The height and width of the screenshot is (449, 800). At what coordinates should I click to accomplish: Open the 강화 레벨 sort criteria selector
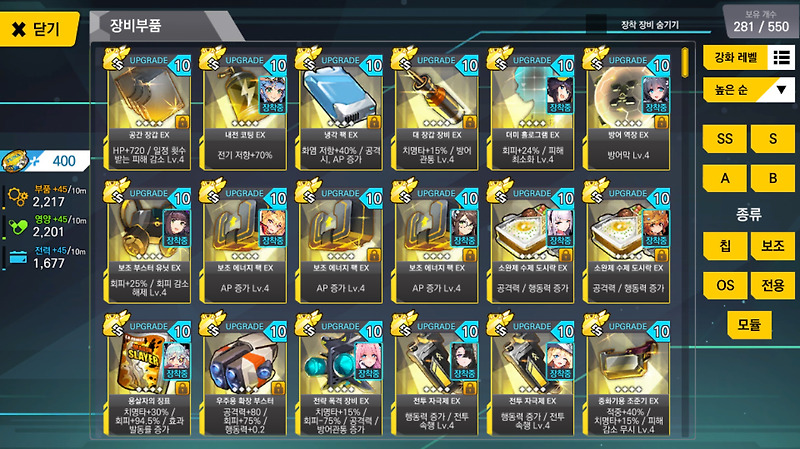point(735,57)
